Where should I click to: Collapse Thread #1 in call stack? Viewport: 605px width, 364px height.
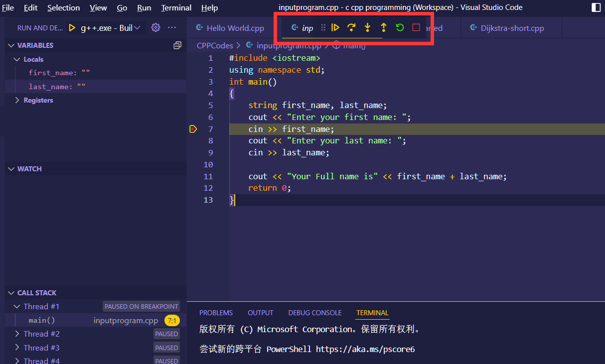[17, 306]
